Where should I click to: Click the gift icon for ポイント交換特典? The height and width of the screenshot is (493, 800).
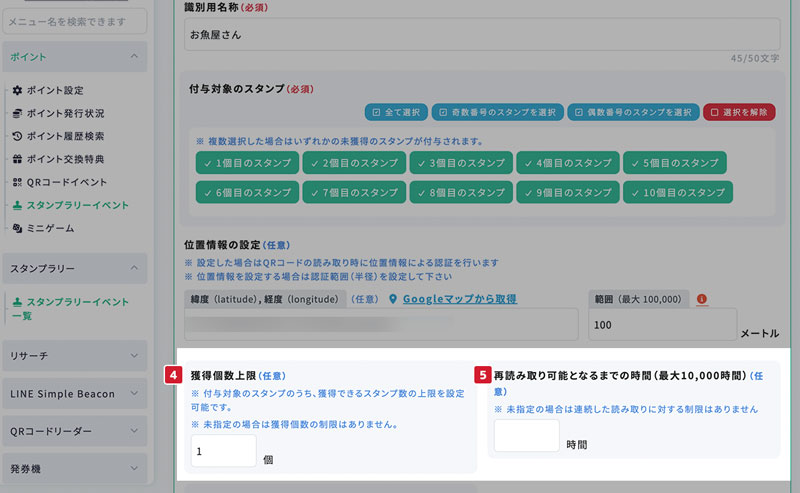tap(17, 159)
